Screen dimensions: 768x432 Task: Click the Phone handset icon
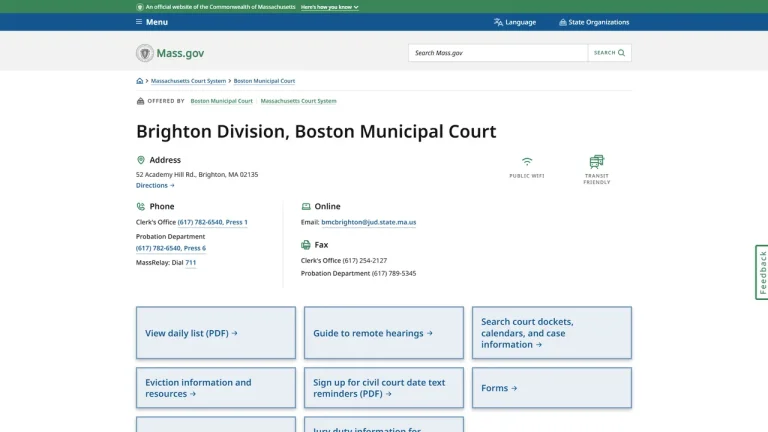(x=141, y=207)
